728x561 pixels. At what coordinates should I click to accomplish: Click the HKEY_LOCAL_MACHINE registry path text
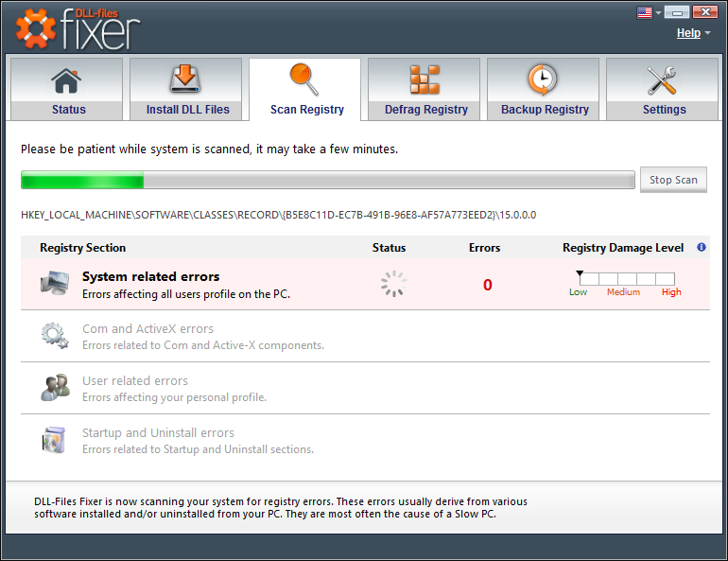click(279, 215)
